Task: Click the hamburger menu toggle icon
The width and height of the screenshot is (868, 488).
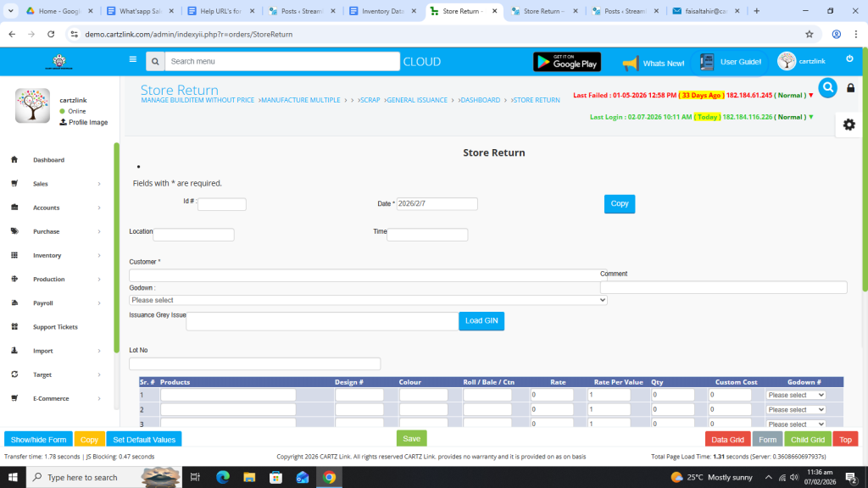Action: click(132, 60)
